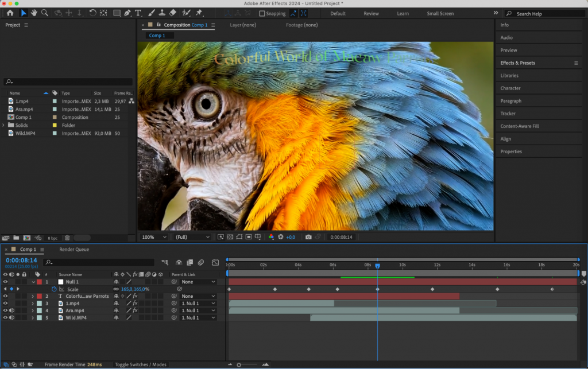Expand the 1.mp4 layer properties arrow

pos(33,302)
